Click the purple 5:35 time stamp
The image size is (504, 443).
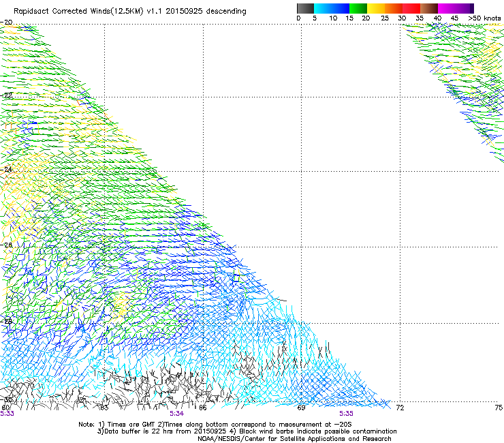point(346,414)
